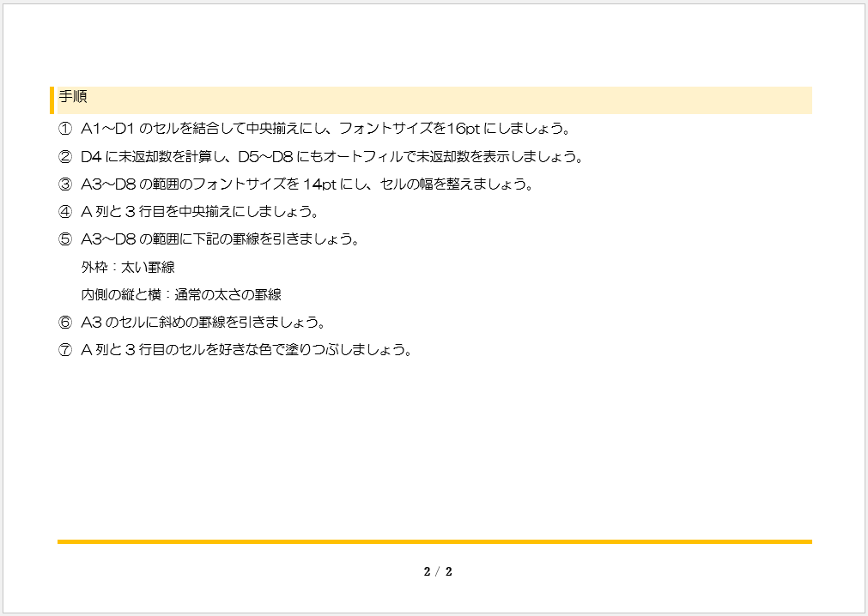Click step ④ about A列 center alignment
This screenshot has width=868, height=616.
point(188,212)
